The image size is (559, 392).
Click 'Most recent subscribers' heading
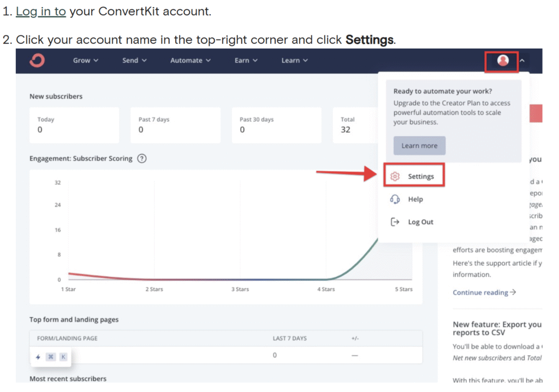tap(68, 379)
